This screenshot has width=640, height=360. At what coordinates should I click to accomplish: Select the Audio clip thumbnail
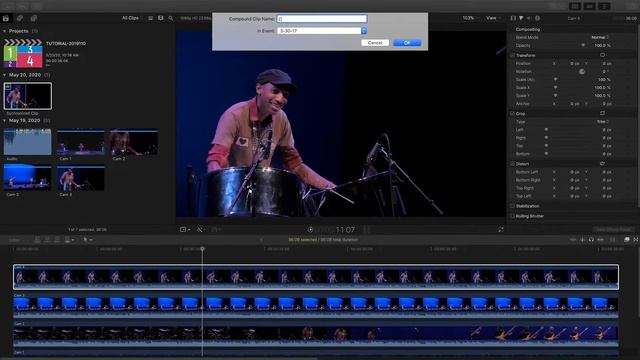(x=28, y=142)
